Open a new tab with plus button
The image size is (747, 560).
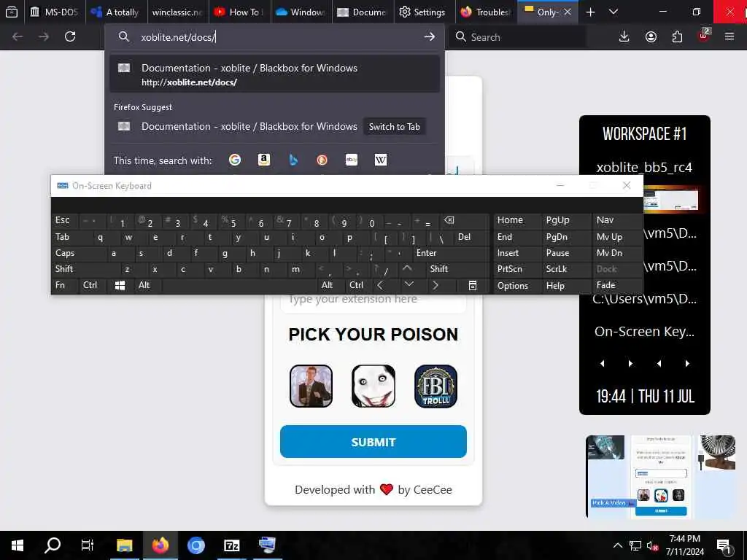(590, 12)
